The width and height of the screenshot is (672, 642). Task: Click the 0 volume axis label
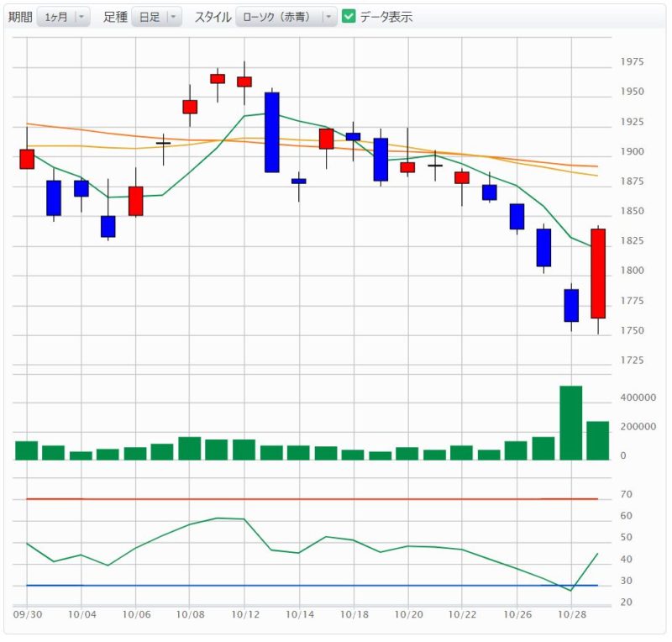[623, 456]
